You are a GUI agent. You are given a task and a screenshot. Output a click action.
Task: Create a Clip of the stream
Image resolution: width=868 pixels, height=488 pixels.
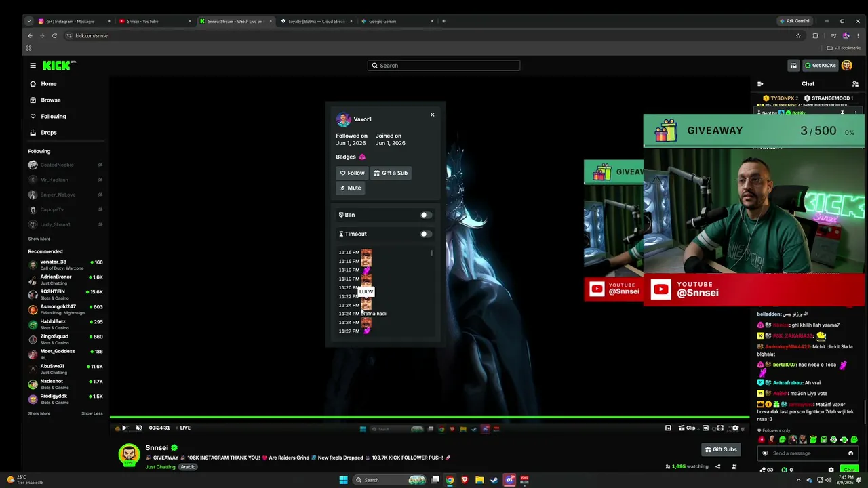(x=688, y=428)
